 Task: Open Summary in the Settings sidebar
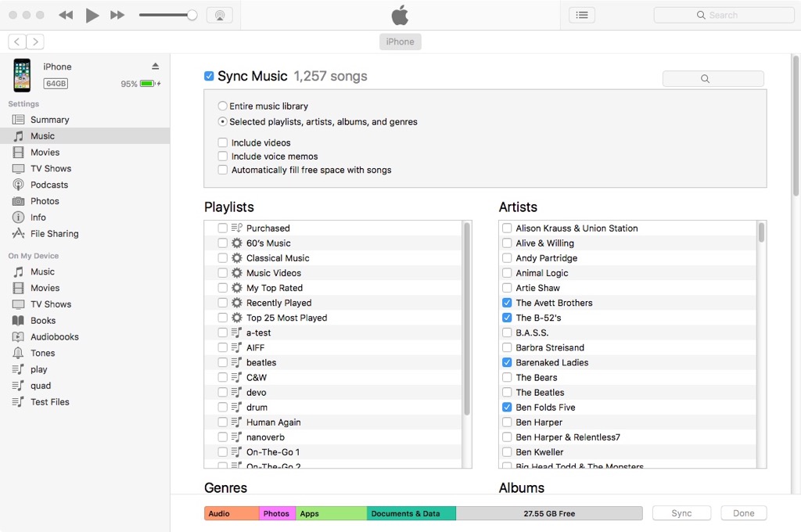point(49,120)
